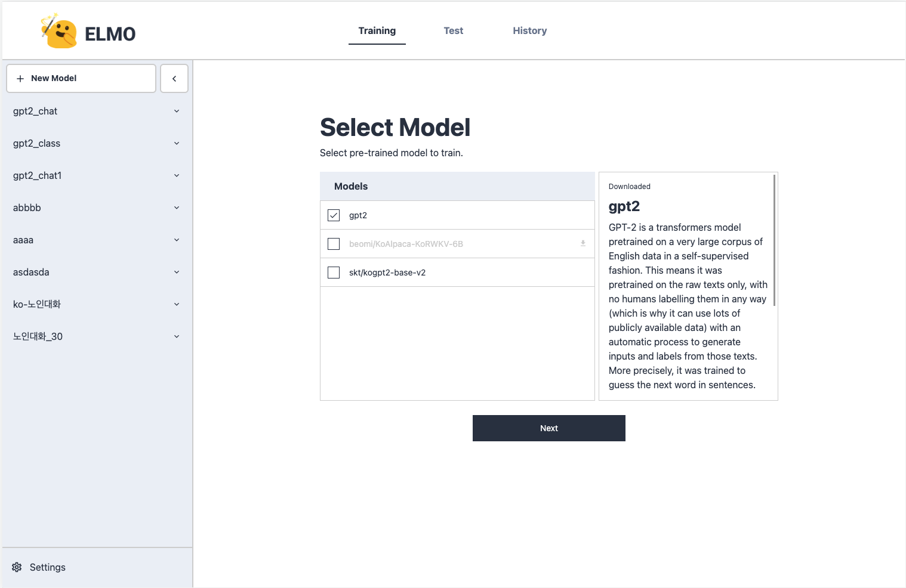Switch to the Test tab
Viewport: 906px width, 588px height.
tap(453, 30)
